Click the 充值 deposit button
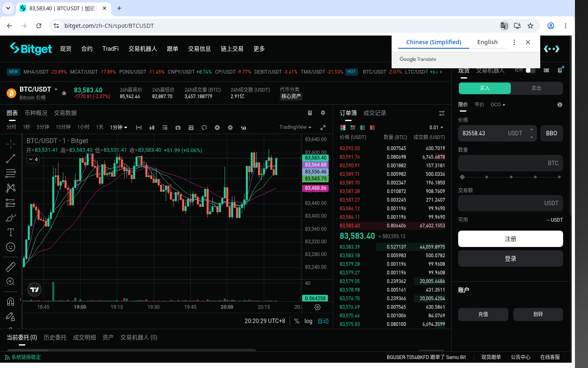 [483, 314]
